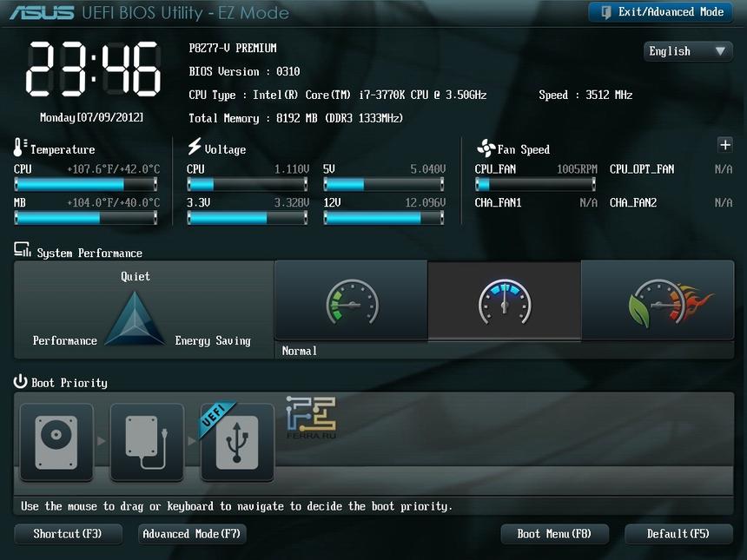Select the hard disk boot device icon
This screenshot has width=747, height=560.
(56, 441)
